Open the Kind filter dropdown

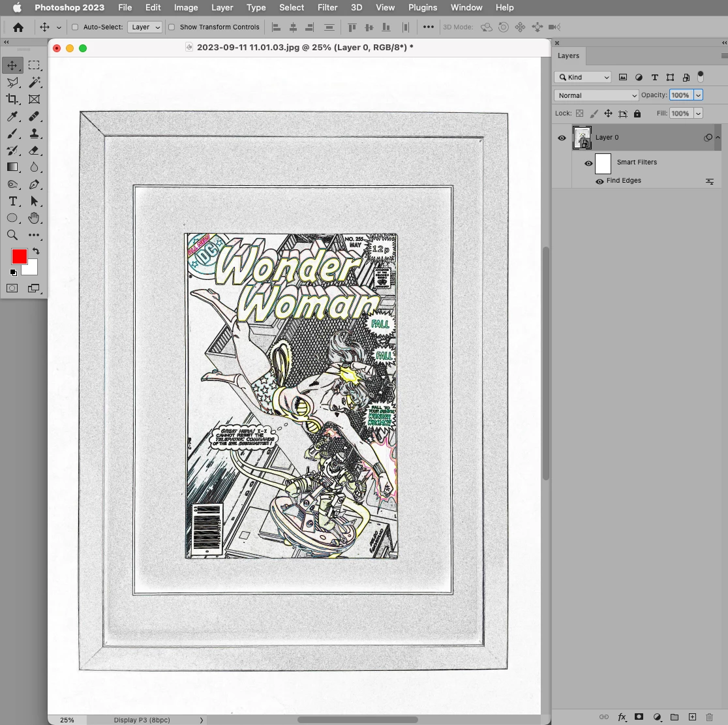583,77
